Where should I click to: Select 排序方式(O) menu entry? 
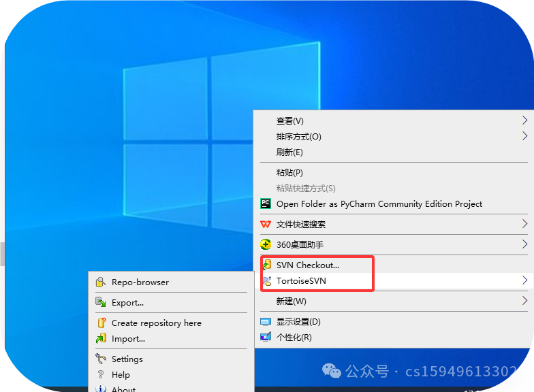(x=394, y=136)
